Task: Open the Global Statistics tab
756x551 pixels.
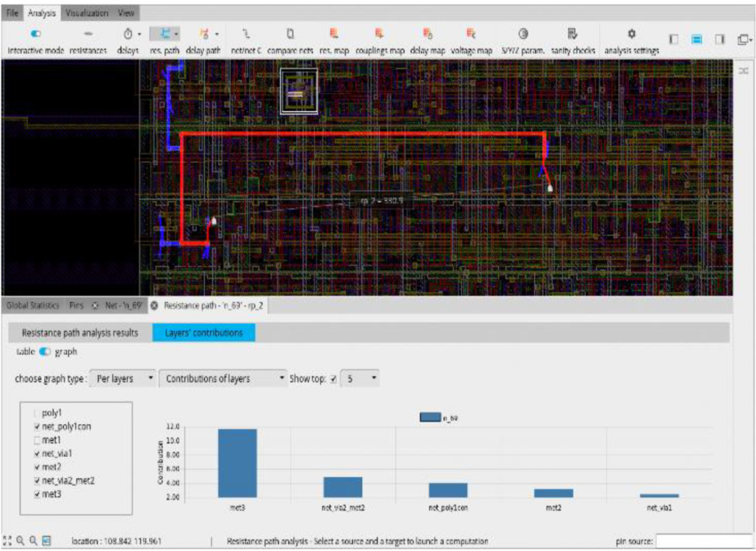Action: point(33,306)
